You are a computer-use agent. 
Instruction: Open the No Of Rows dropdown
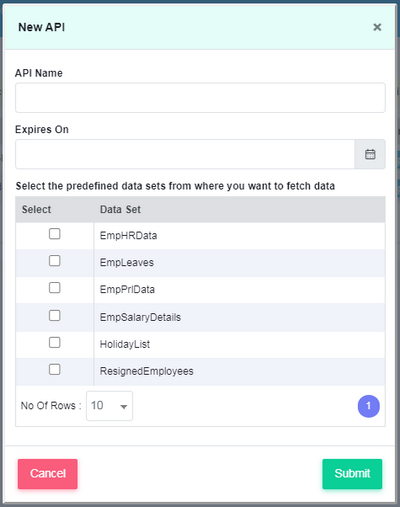coord(109,406)
